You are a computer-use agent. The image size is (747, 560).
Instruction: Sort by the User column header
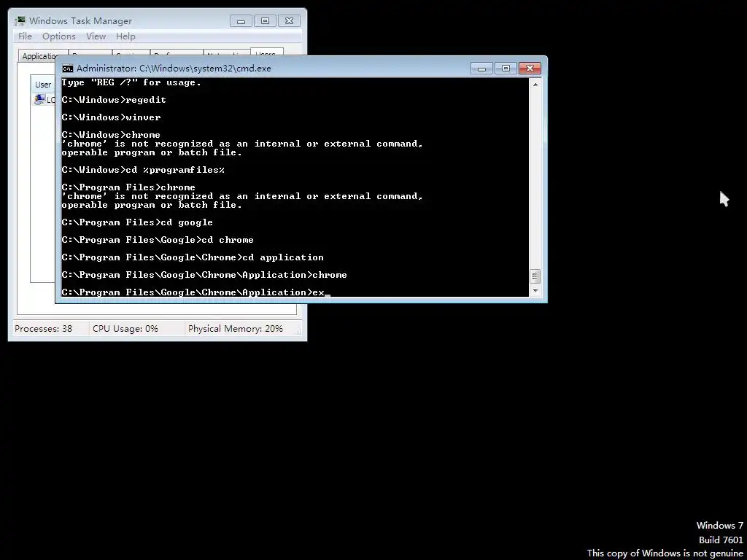(x=43, y=85)
